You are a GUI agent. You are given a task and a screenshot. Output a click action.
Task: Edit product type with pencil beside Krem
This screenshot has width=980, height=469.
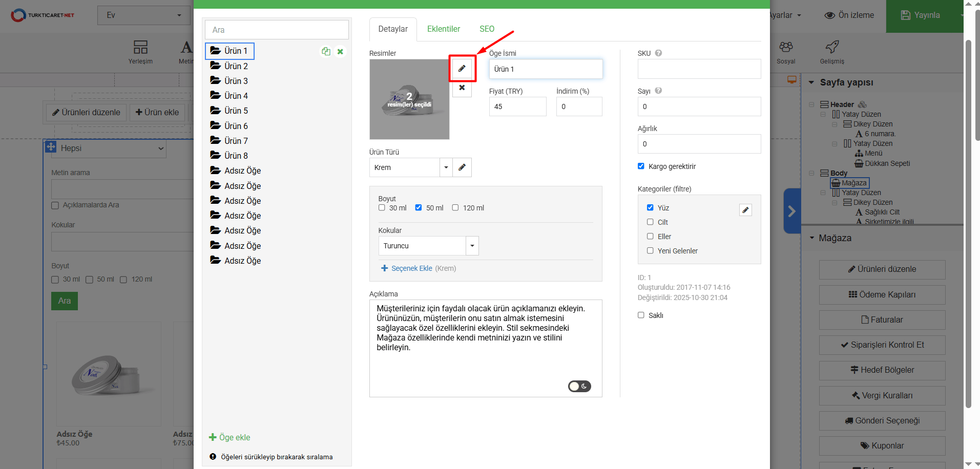[462, 167]
